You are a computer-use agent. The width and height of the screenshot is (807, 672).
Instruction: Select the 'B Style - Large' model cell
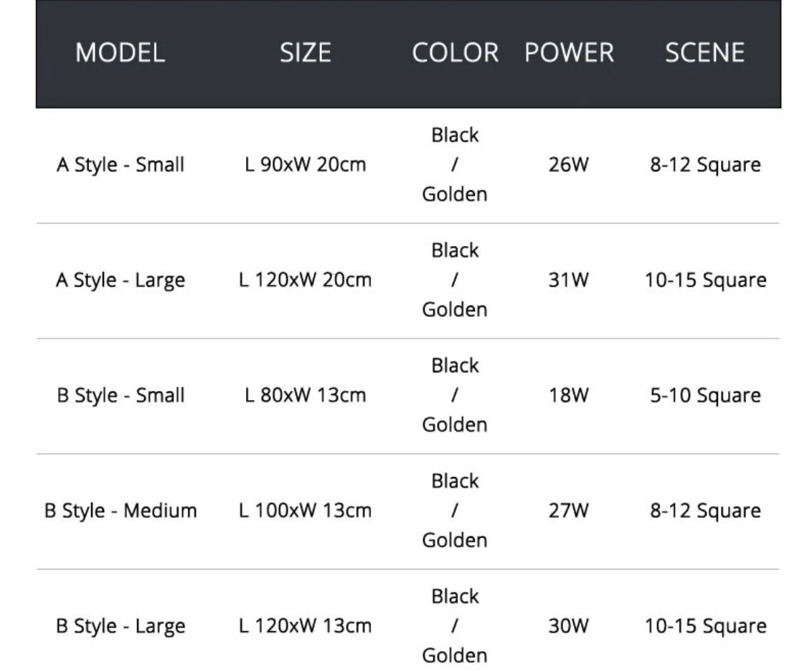(x=121, y=625)
